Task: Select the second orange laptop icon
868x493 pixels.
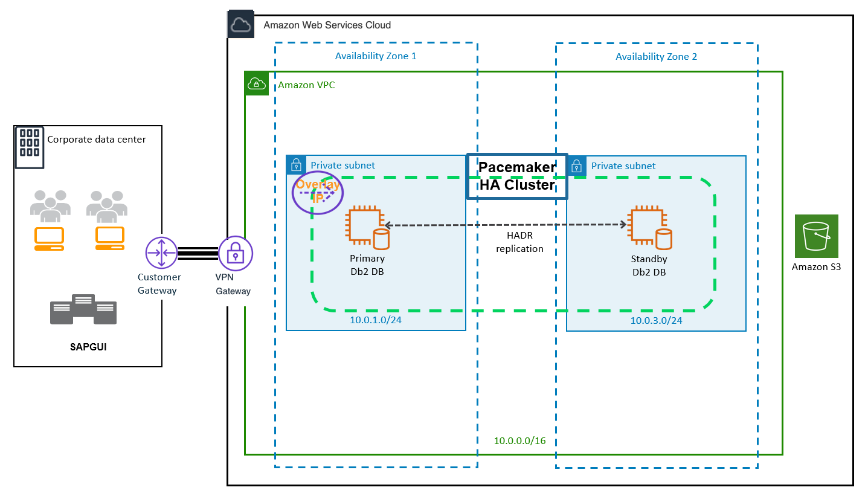Action: [109, 239]
